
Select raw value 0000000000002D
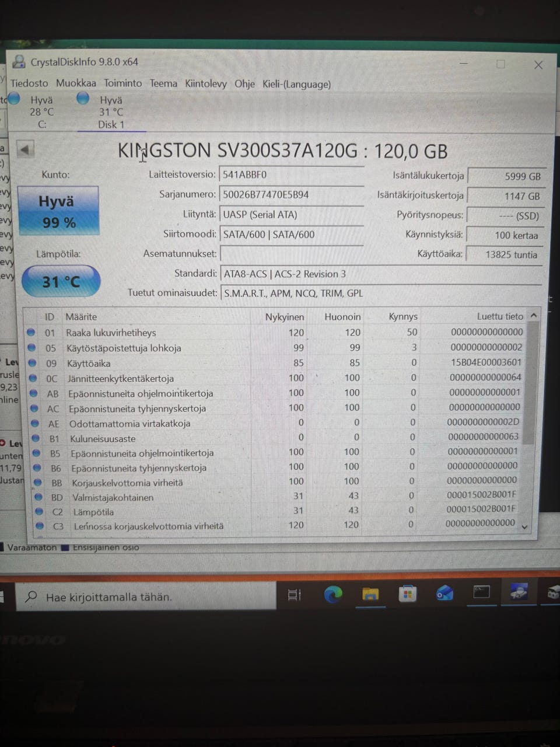point(483,422)
